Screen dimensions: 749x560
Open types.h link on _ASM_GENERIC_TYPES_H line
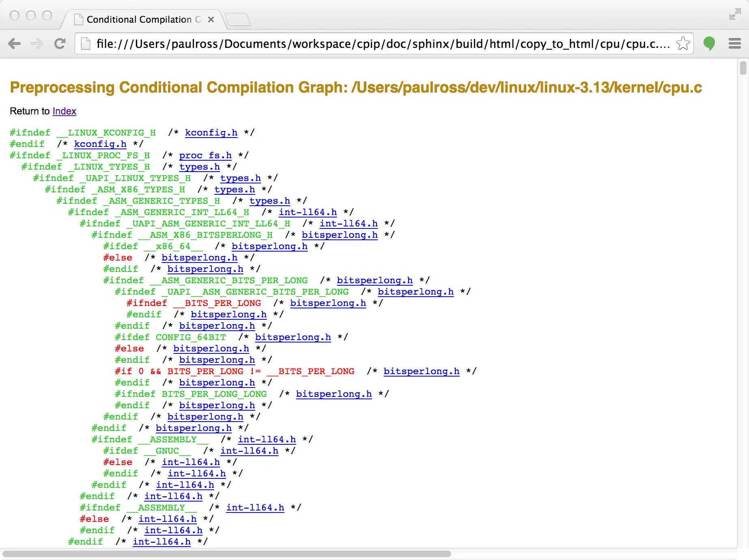(x=270, y=201)
